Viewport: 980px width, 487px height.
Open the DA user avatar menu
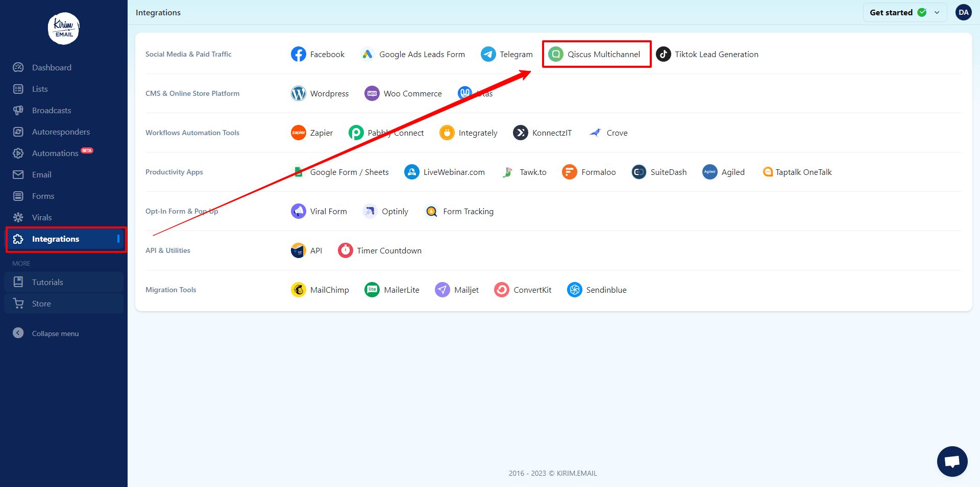pos(964,12)
